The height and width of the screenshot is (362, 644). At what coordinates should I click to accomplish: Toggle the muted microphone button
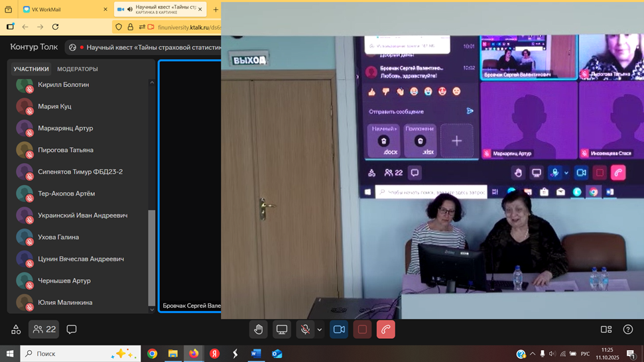click(x=305, y=330)
